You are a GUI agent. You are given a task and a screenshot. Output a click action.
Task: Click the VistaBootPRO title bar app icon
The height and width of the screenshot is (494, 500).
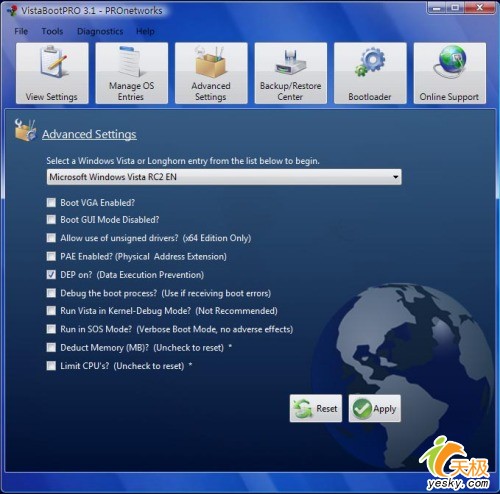(x=12, y=10)
